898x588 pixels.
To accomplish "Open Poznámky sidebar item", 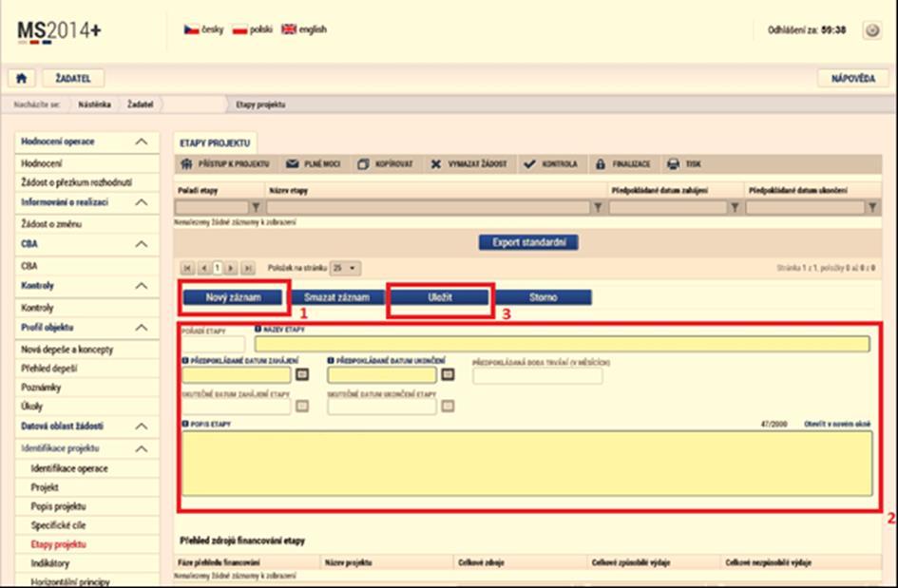I will pyautogui.click(x=41, y=388).
